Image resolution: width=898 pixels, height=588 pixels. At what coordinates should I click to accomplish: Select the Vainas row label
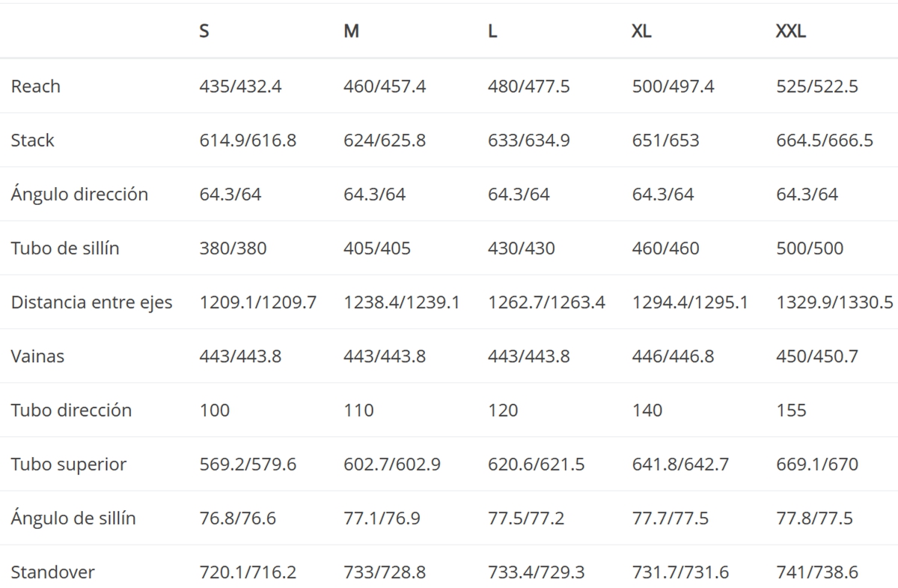click(x=37, y=356)
